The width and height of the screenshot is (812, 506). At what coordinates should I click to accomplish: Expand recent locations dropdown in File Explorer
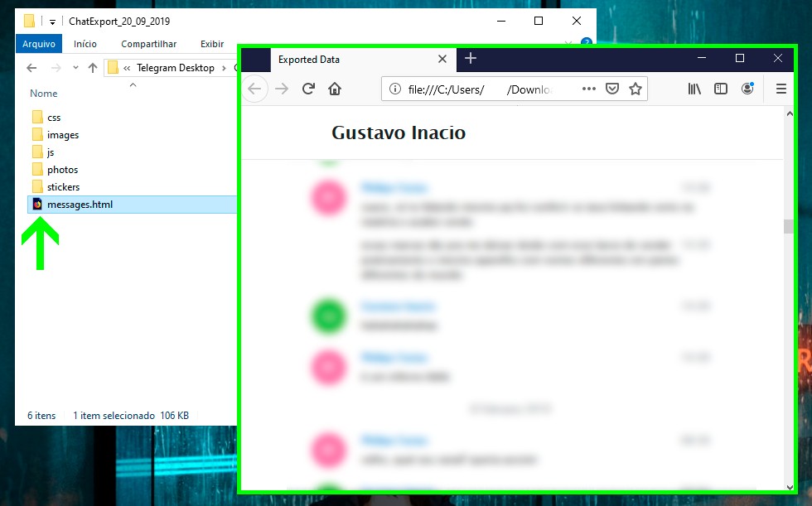[x=75, y=68]
